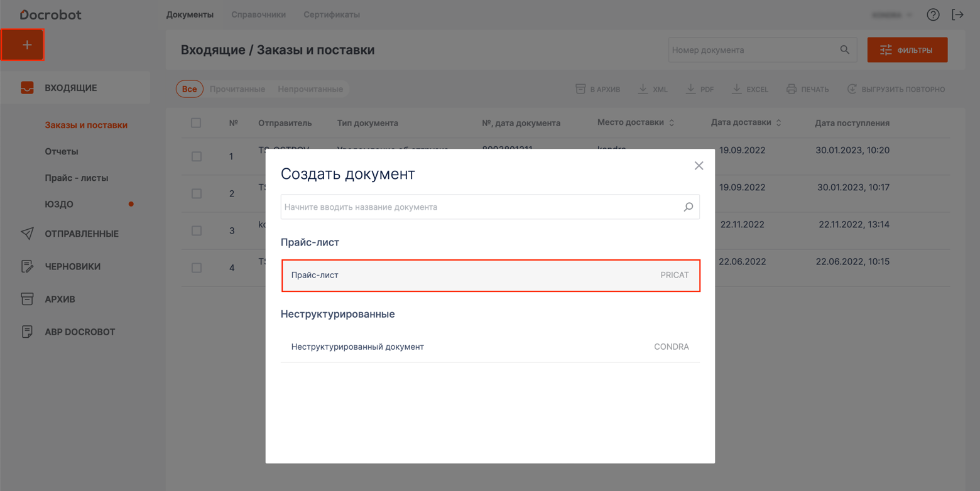The height and width of the screenshot is (491, 980).
Task: Sort by Дата доставки column arrows
Action: (x=779, y=123)
